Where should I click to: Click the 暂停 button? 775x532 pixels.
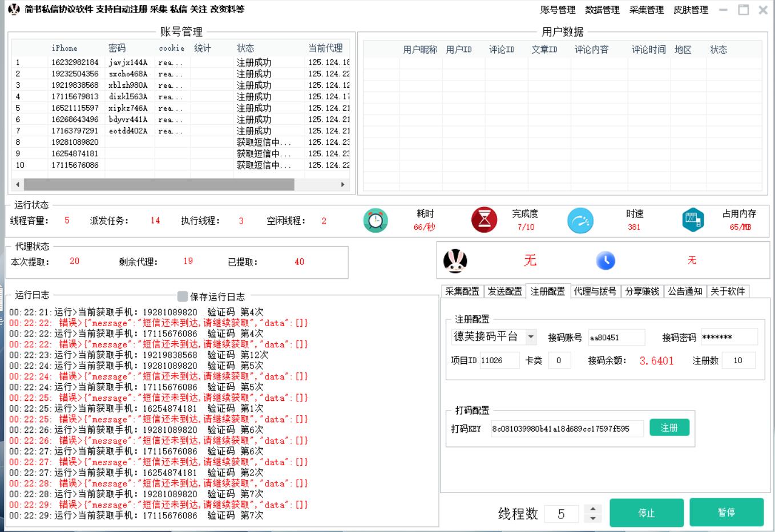click(727, 512)
